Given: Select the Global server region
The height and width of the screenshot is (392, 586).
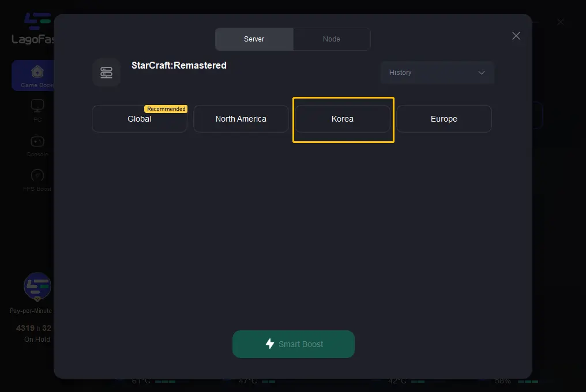Looking at the screenshot, I should pyautogui.click(x=140, y=119).
